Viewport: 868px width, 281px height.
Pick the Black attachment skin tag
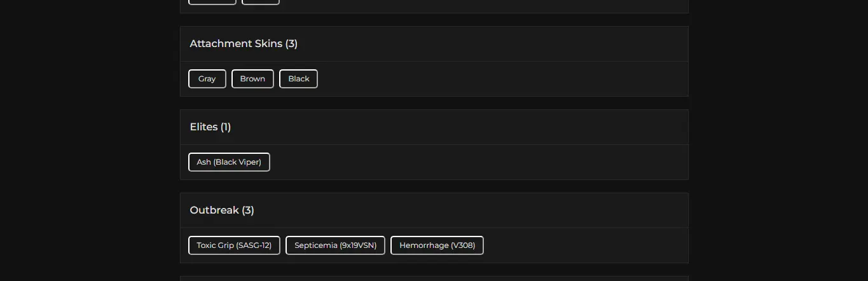pyautogui.click(x=298, y=79)
